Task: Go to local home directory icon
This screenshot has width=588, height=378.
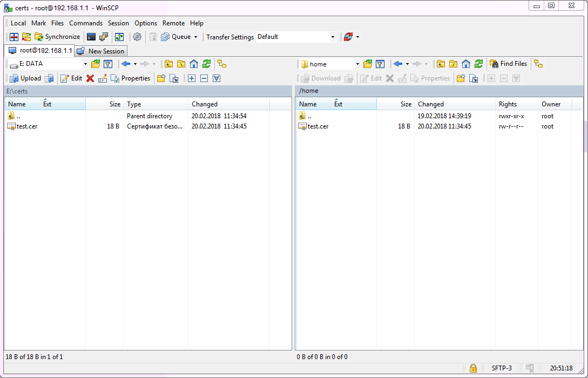Action: 193,64
